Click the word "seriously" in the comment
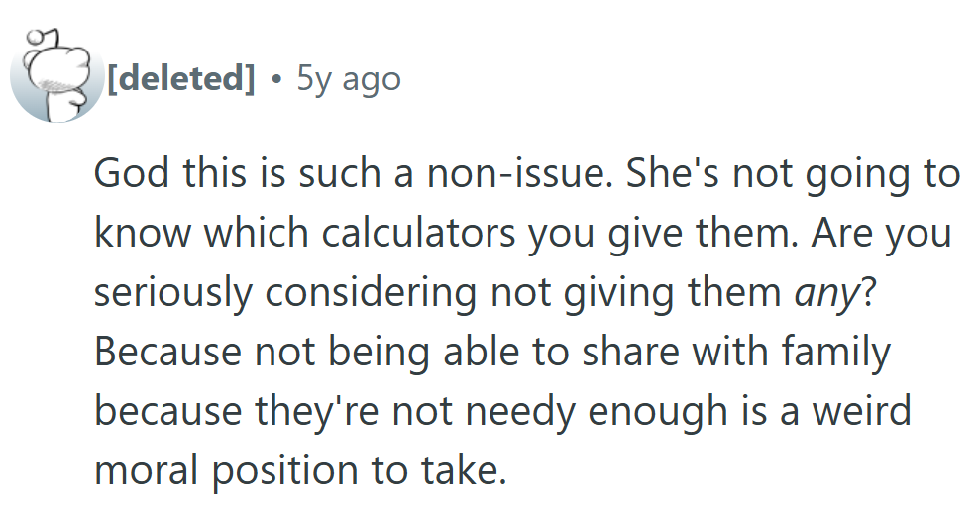This screenshot has width=980, height=510. pos(168,293)
